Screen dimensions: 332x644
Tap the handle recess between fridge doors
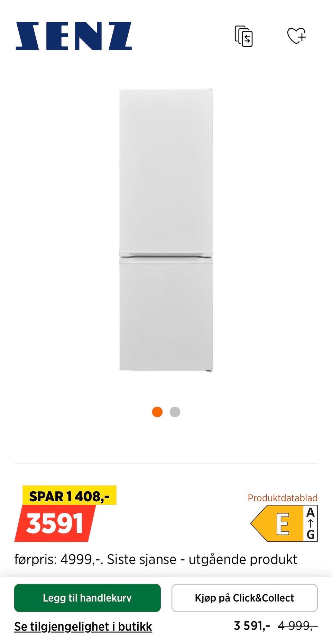tap(166, 256)
